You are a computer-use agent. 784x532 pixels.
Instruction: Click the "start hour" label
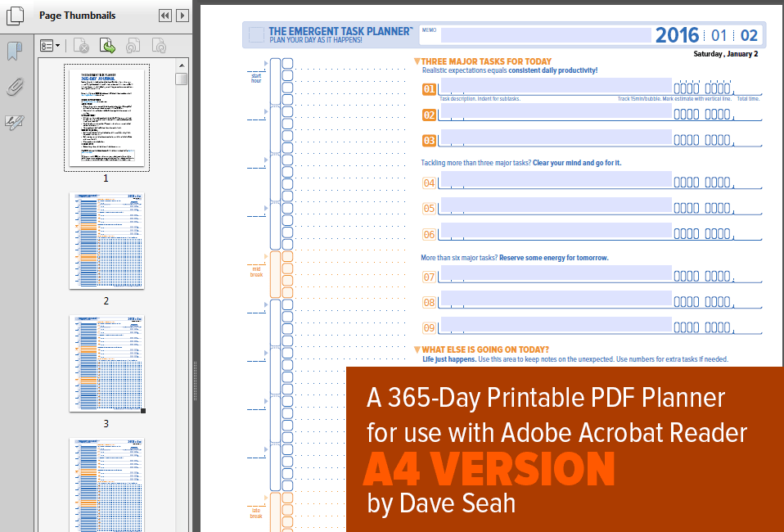[256, 78]
